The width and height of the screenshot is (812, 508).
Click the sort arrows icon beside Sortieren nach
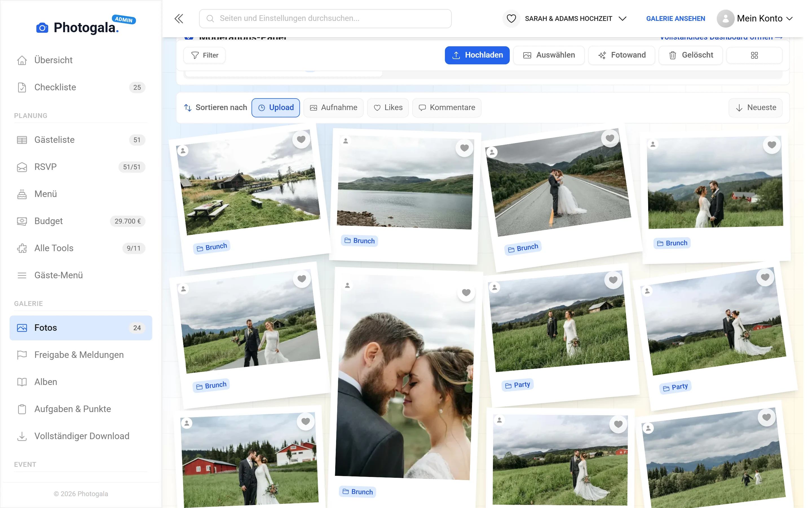[x=187, y=108]
